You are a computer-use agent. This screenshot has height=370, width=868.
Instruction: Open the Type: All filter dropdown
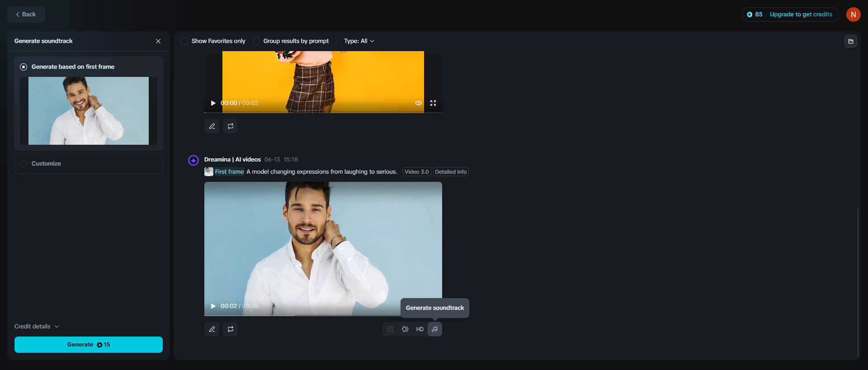[x=359, y=41]
